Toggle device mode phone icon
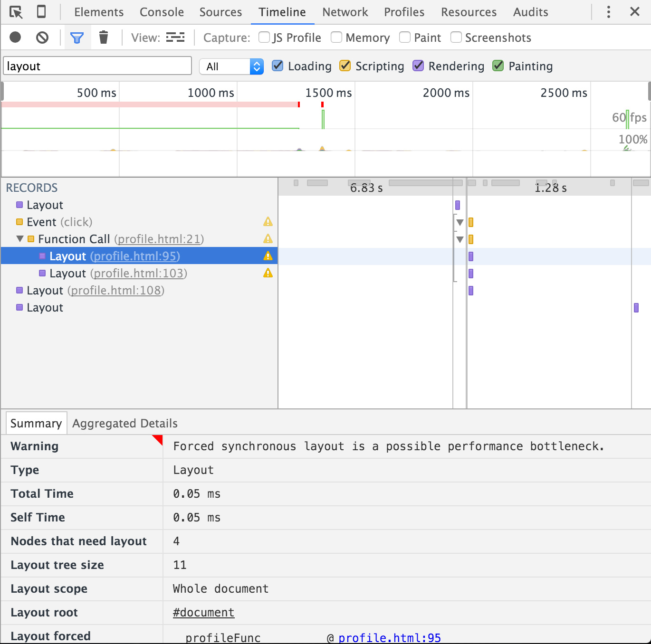This screenshot has width=651, height=644. pos(41,12)
